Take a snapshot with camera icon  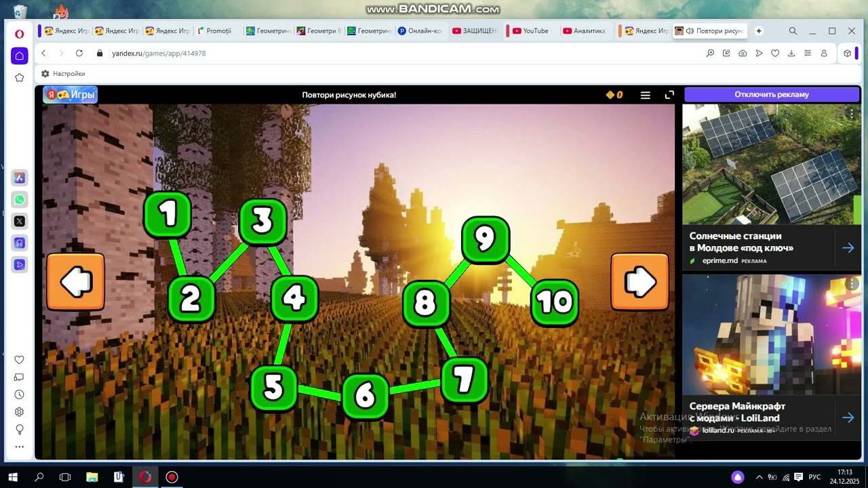tap(743, 53)
